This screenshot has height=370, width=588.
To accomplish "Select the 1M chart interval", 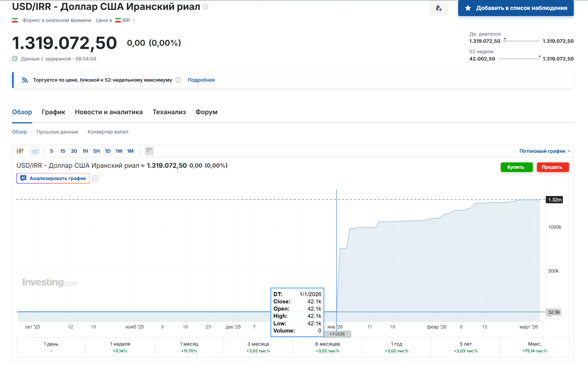I will pos(130,151).
